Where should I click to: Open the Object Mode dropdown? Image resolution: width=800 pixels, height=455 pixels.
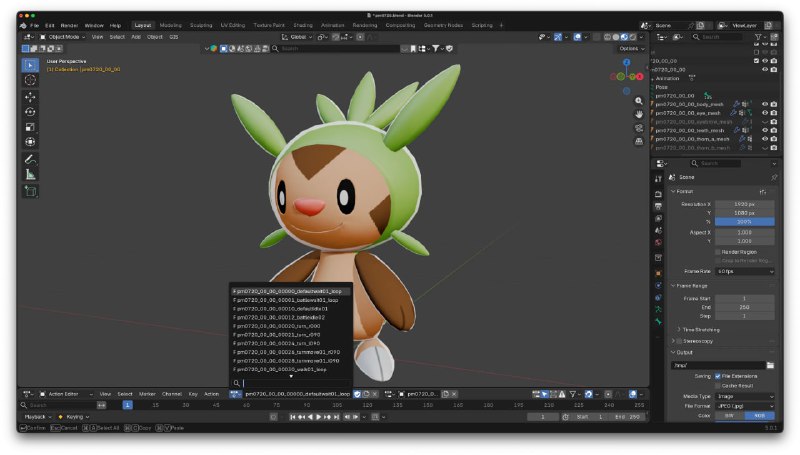(66, 36)
